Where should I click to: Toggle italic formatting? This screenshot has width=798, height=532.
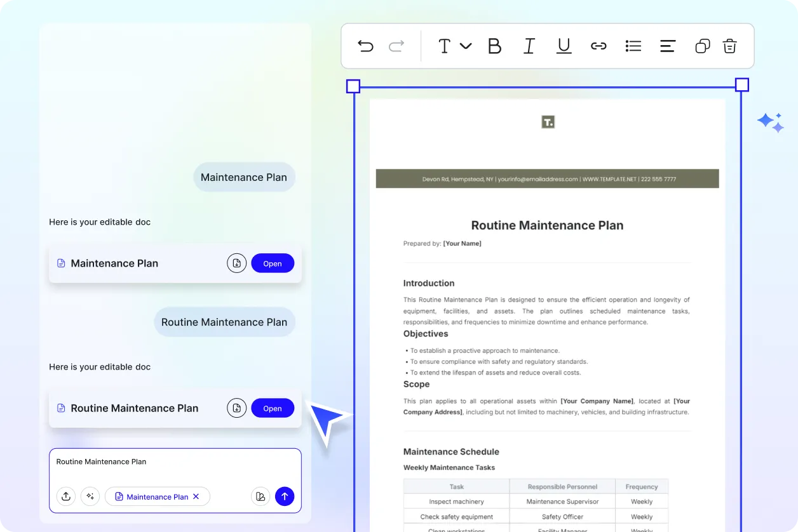click(x=529, y=46)
